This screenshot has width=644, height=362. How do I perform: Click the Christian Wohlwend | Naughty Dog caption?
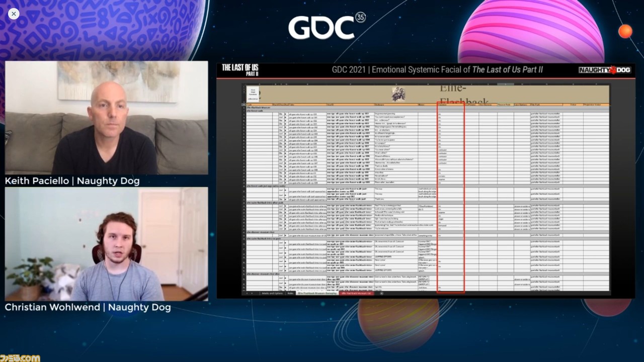tap(88, 307)
